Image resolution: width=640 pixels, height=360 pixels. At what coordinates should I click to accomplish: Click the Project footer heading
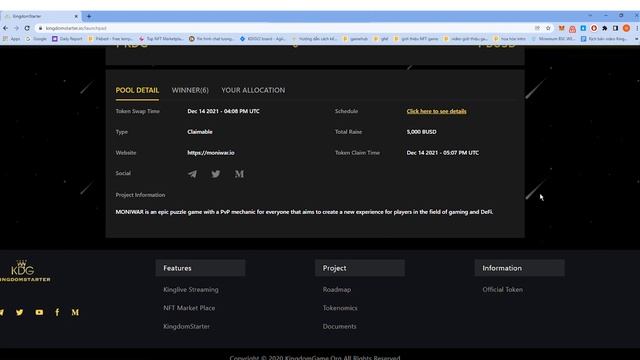tap(360, 268)
